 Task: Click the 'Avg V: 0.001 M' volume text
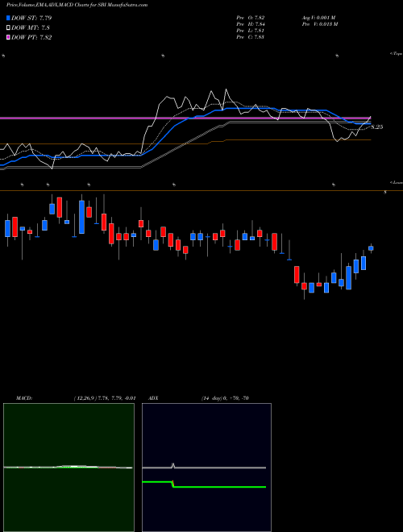319,18
